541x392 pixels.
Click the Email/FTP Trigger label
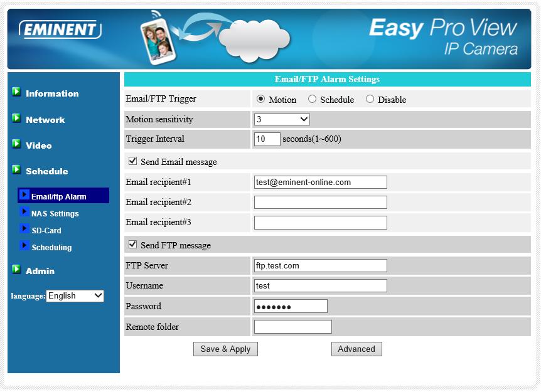point(161,99)
